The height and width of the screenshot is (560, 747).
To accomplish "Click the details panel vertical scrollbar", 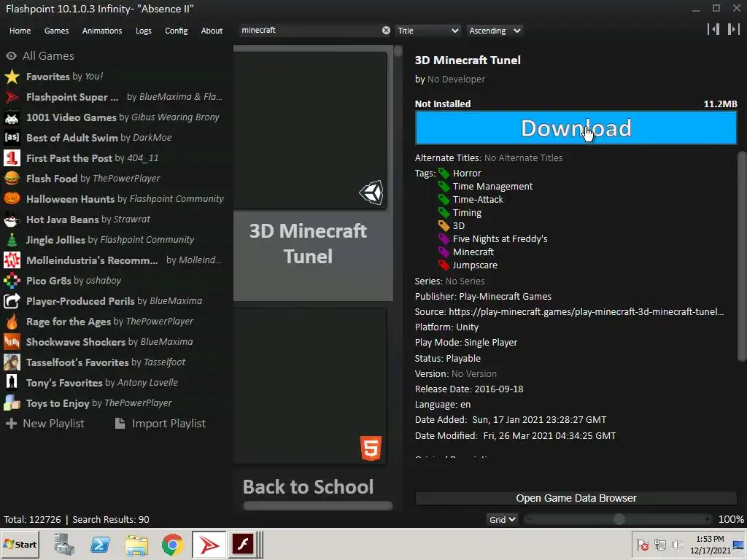I will (x=742, y=256).
